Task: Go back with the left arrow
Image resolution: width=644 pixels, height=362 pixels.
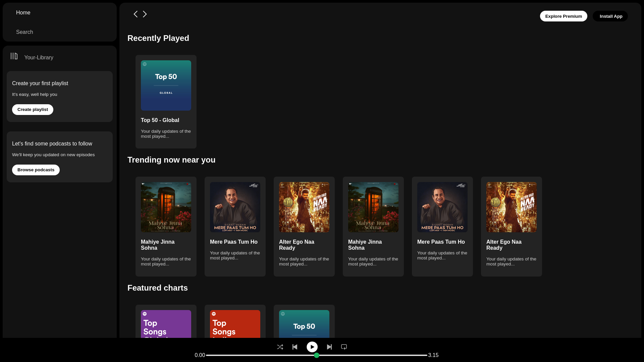Action: 136,14
